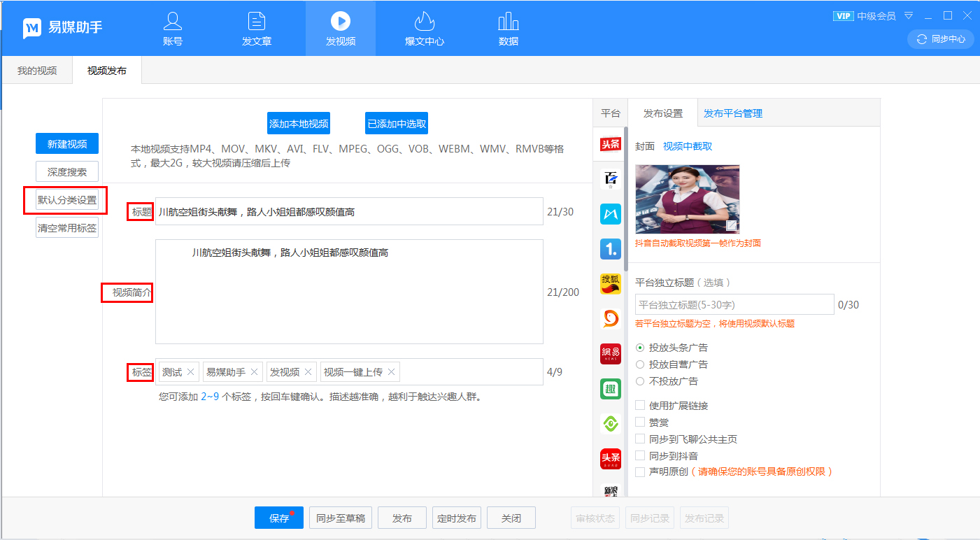Open the 账号 account section
This screenshot has height=540, width=980.
pyautogui.click(x=173, y=29)
